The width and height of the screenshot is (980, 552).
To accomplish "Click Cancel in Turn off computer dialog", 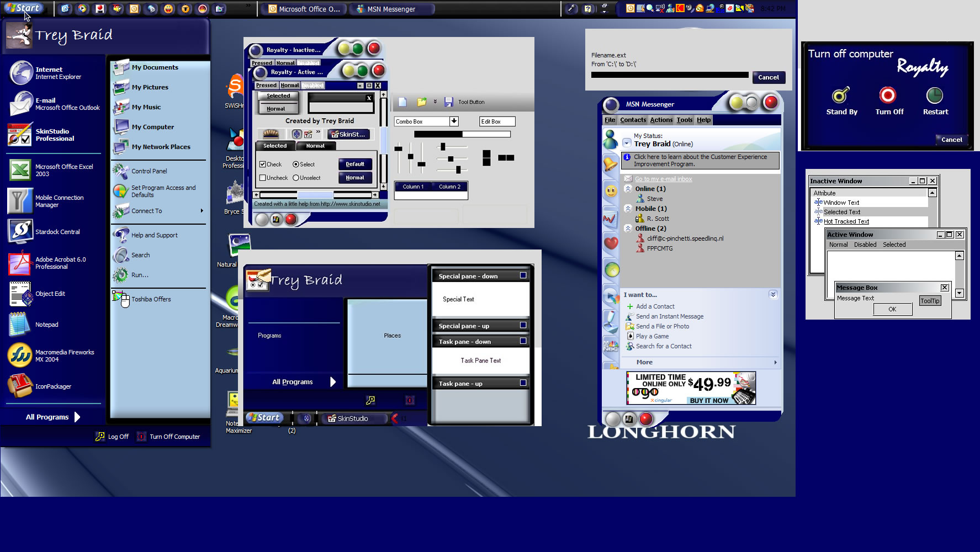I will pos(951,140).
